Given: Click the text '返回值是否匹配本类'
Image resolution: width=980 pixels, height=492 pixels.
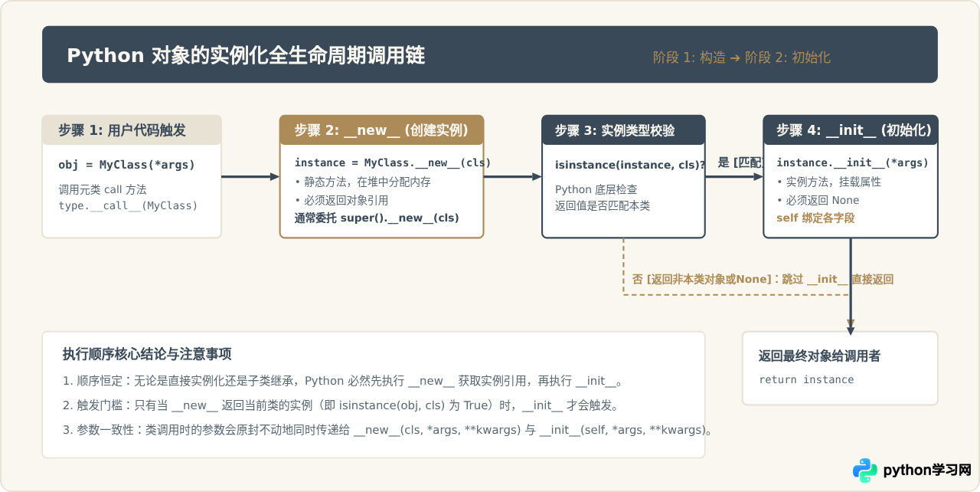Looking at the screenshot, I should [x=603, y=205].
